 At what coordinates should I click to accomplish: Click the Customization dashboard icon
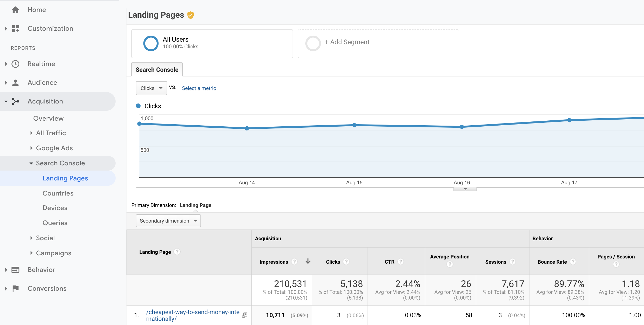click(15, 29)
